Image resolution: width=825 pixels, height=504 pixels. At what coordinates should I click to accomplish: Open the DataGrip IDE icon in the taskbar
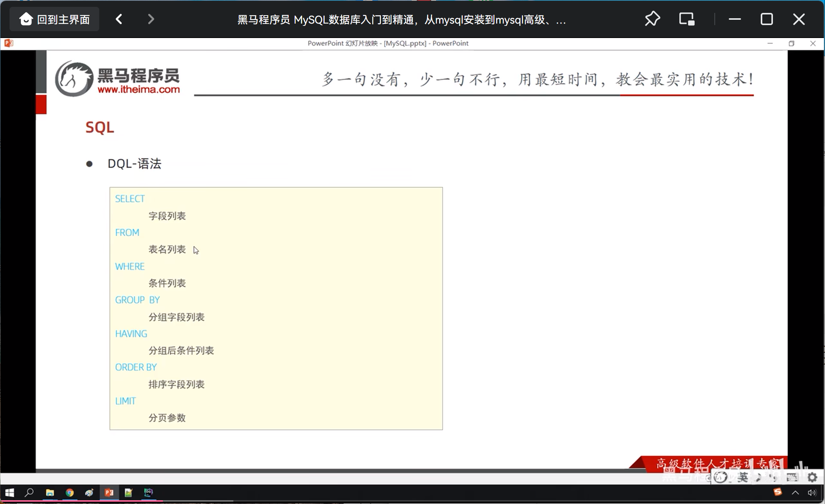click(x=148, y=493)
